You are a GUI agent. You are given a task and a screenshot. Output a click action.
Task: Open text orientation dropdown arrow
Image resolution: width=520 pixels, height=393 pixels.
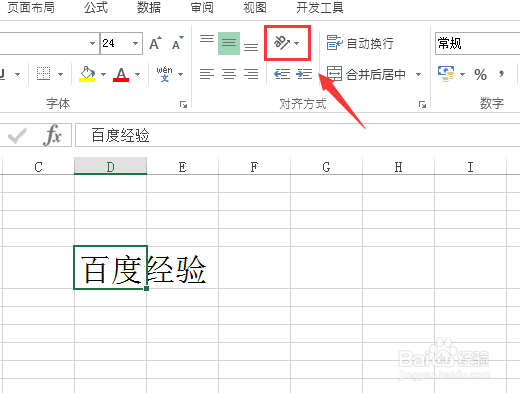297,43
